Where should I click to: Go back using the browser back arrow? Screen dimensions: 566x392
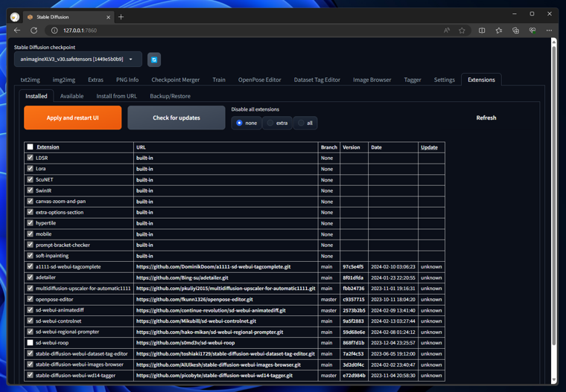[x=17, y=30]
